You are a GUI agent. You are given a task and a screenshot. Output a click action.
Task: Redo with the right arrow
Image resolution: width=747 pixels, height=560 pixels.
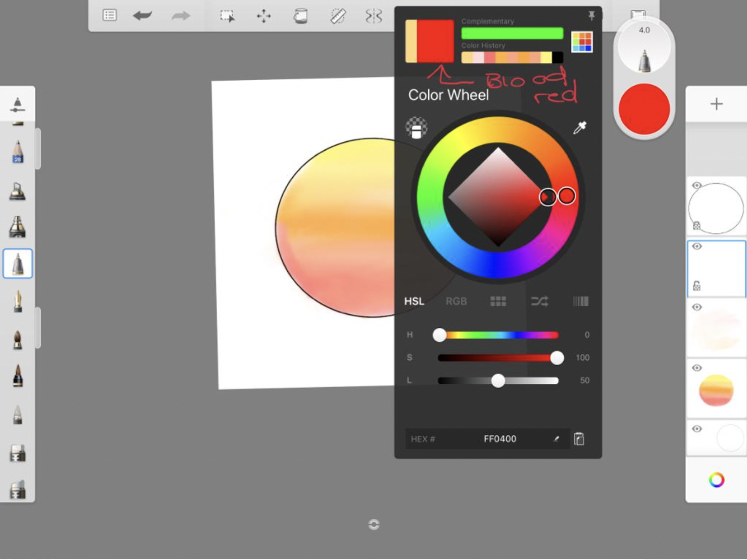pos(180,16)
